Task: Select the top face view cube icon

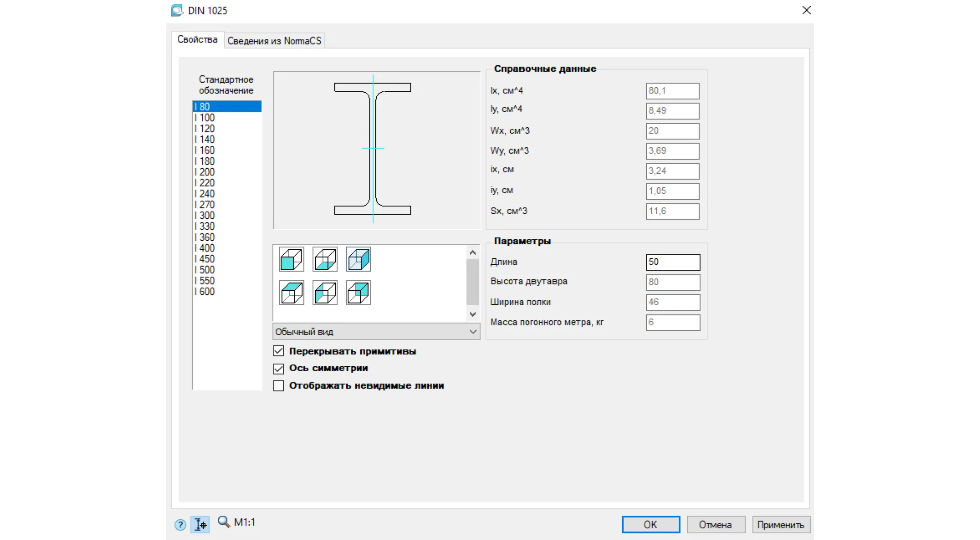Action: point(291,292)
